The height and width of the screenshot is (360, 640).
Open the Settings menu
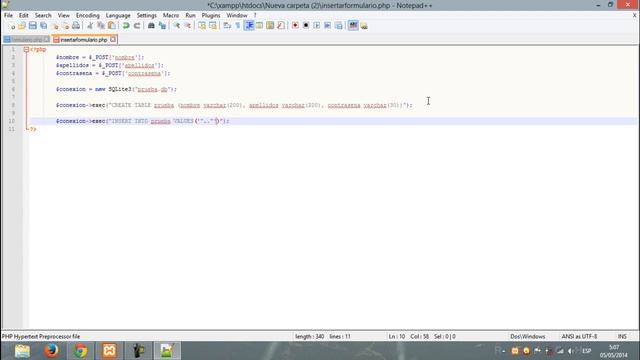coord(147,16)
